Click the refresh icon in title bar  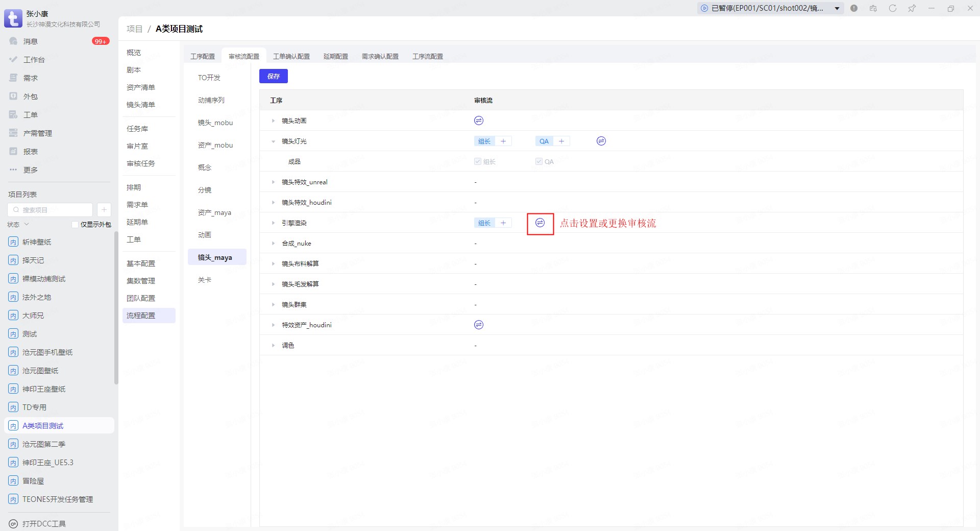[x=892, y=8]
